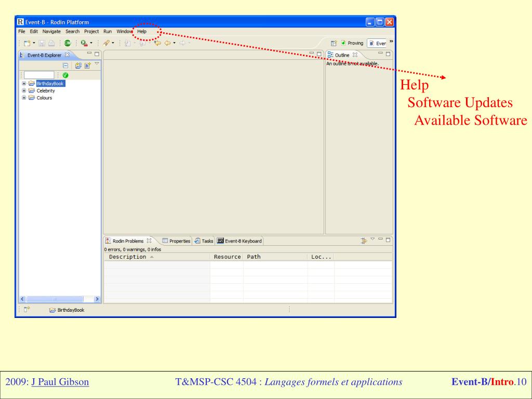
Task: Click the BirthdayBook folder icon
Action: point(32,84)
